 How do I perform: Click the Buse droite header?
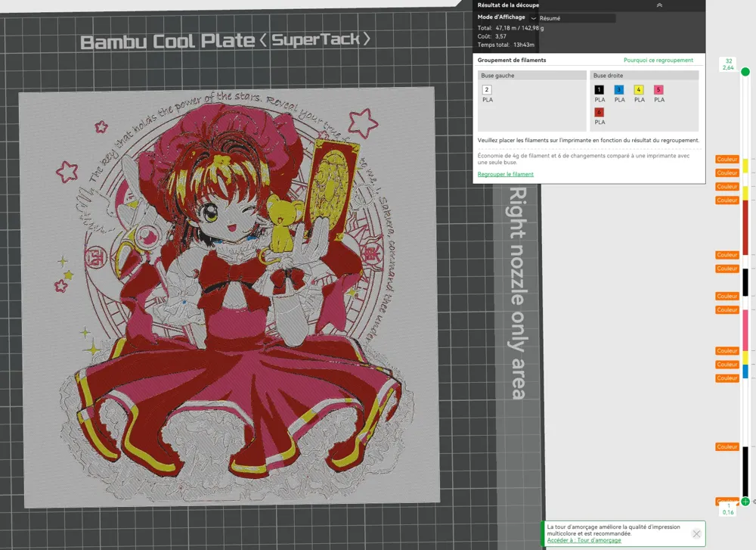click(644, 75)
